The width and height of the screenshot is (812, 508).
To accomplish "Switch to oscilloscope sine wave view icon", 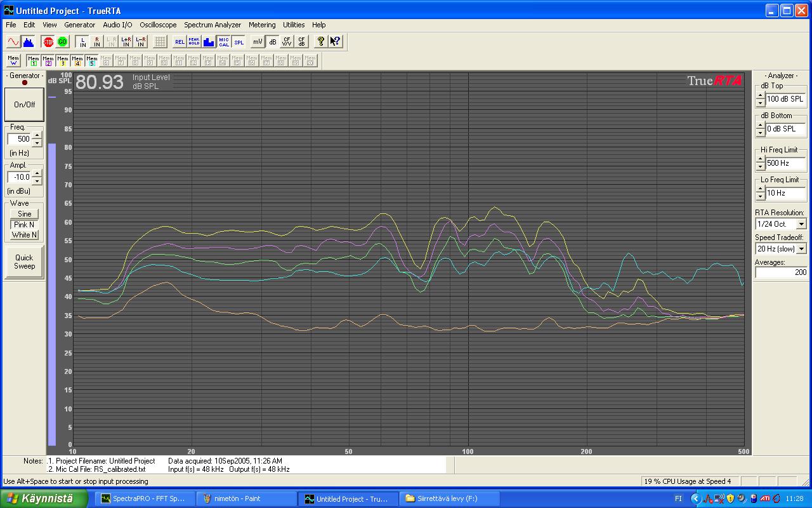I will point(13,42).
